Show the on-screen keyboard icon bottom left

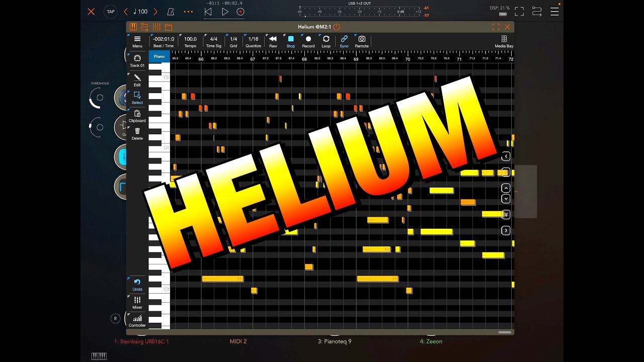point(99,356)
